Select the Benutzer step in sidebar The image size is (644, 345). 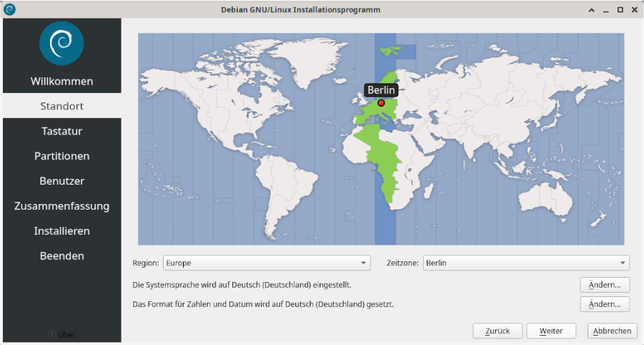[62, 181]
